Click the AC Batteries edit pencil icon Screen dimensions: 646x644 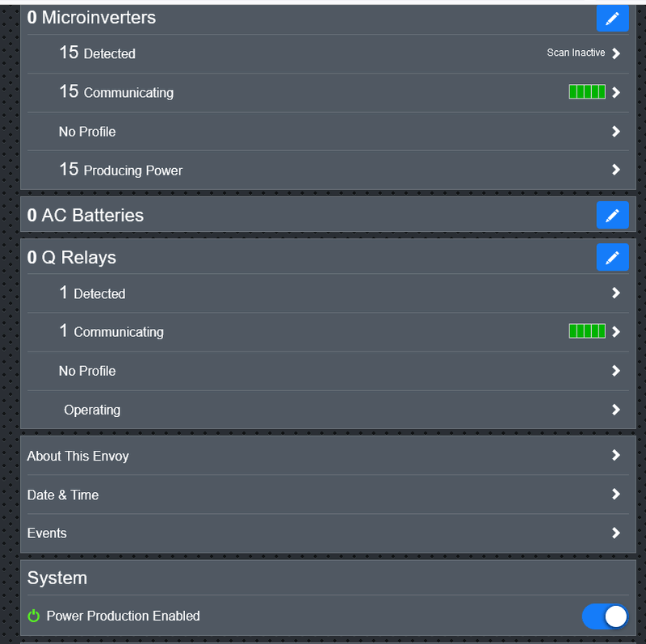click(x=612, y=215)
